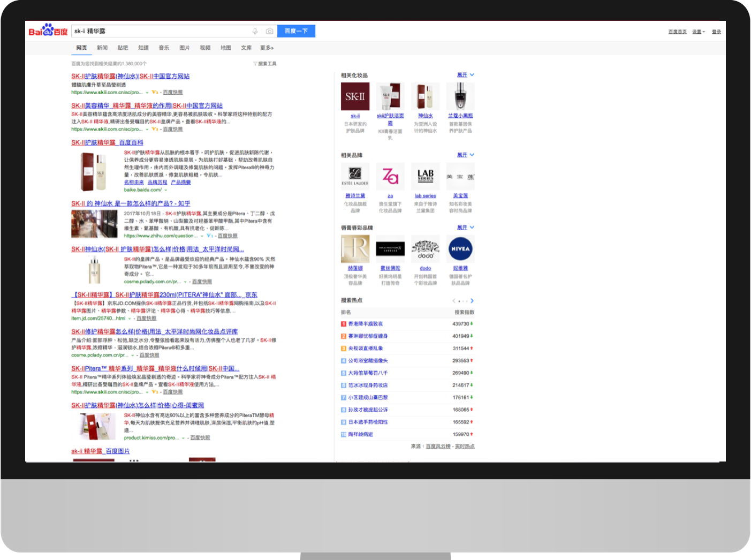Click 百度快照 under the Zhihu result
The image size is (751, 560).
point(227,236)
